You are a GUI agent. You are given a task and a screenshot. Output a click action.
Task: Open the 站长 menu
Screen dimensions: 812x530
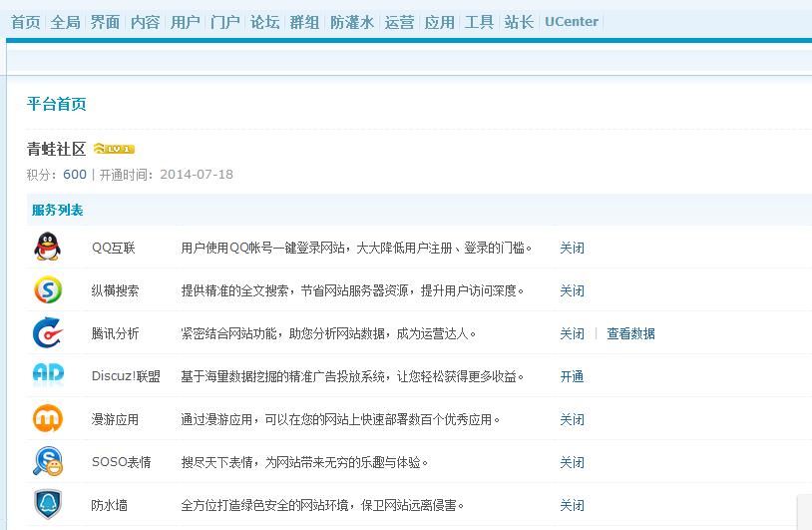tap(519, 22)
